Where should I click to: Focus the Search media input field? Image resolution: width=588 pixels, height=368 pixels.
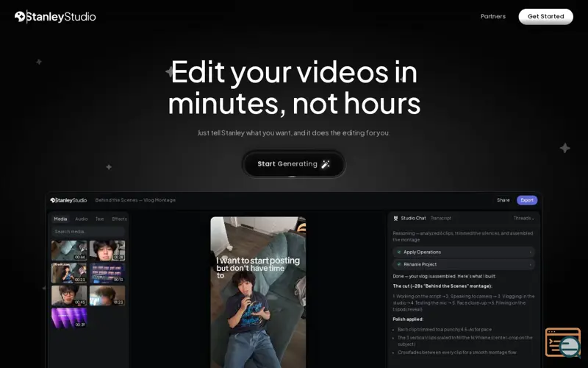88,232
